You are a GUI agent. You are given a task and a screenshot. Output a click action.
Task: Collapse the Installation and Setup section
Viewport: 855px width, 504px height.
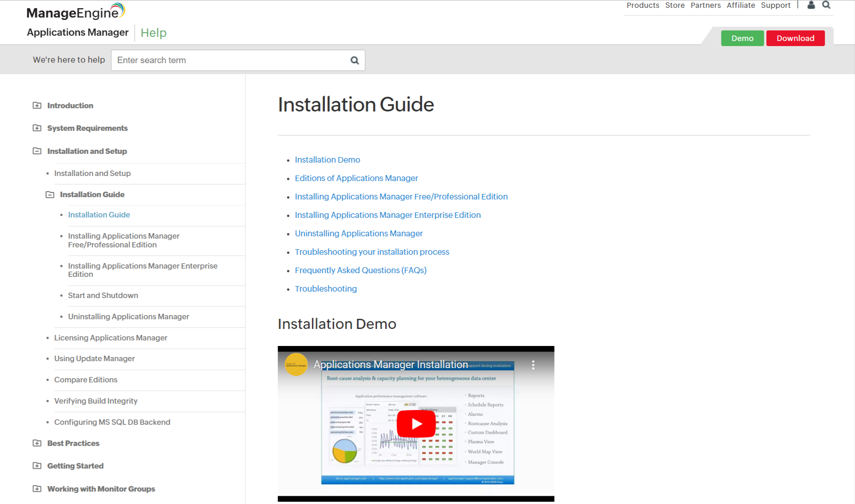37,151
